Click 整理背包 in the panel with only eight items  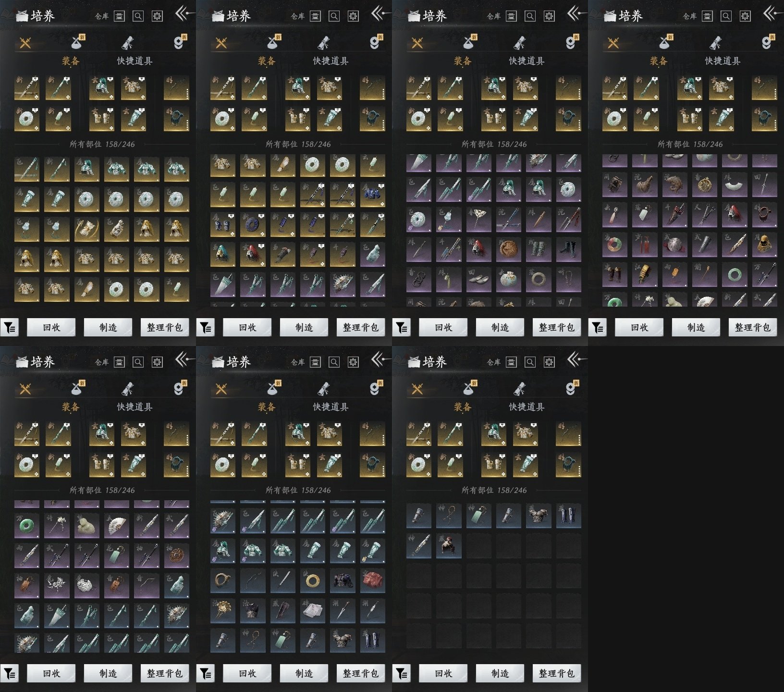click(x=556, y=673)
